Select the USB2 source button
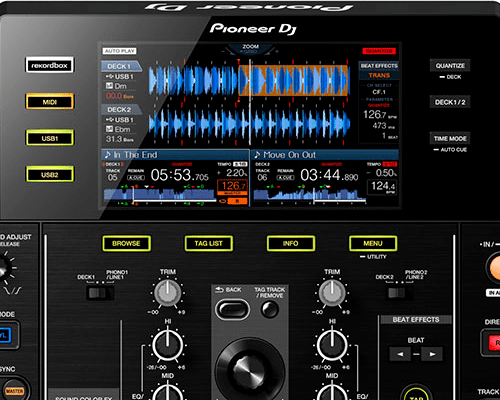The image size is (500, 400). click(x=50, y=174)
